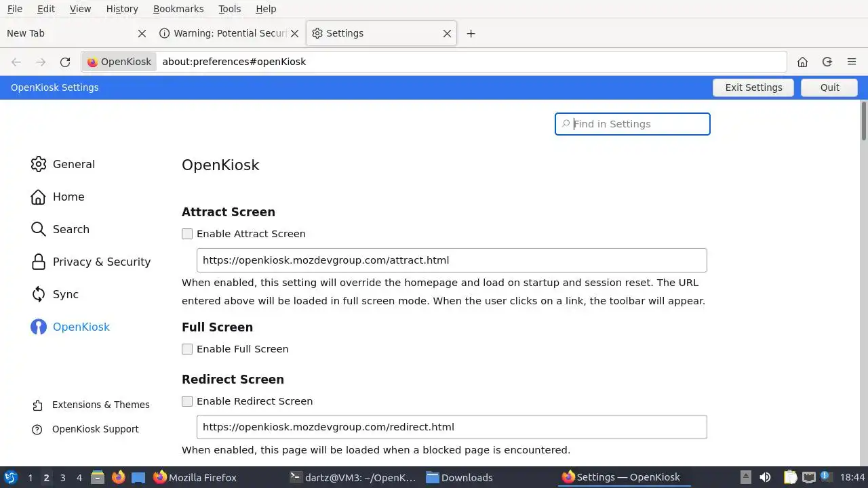Launch the file manager from taskbar launcher
868x488 pixels.
pyautogui.click(x=98, y=477)
